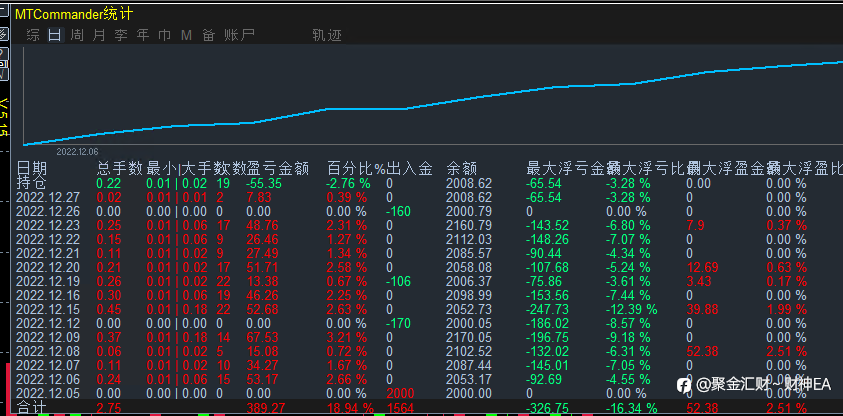The image size is (843, 416).
Task: Click the -2.76 % percentage cell
Action: (348, 183)
